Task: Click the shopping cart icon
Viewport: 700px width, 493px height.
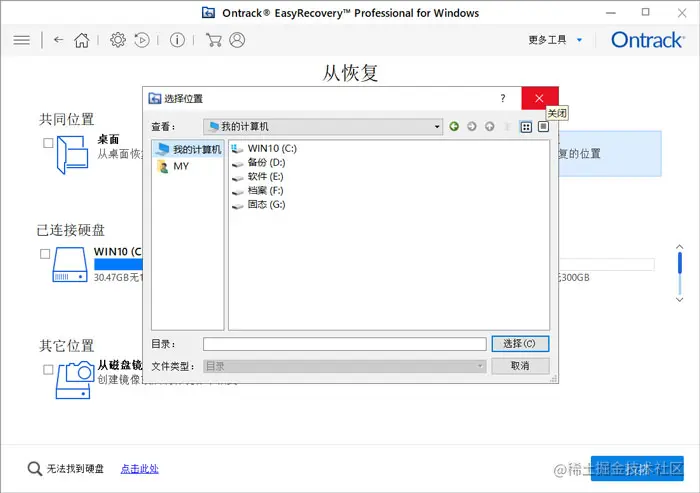Action: [x=213, y=40]
